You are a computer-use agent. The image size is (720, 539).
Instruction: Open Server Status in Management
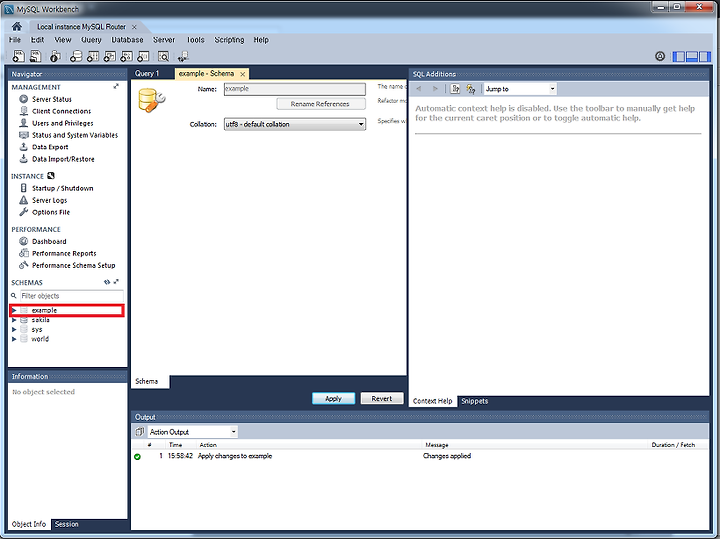point(45,99)
